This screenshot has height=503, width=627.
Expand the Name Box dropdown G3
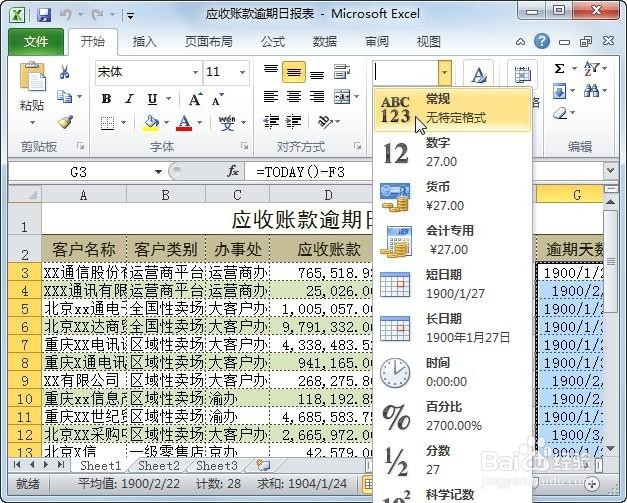[x=158, y=172]
